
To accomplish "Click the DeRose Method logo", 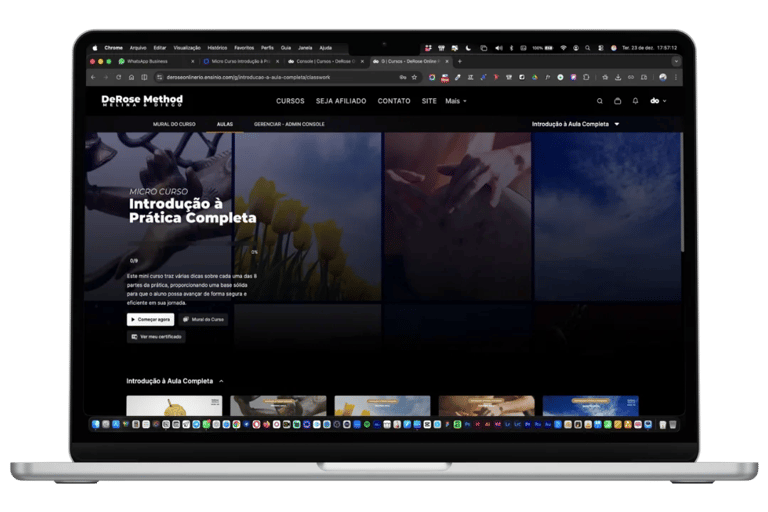I will point(142,100).
